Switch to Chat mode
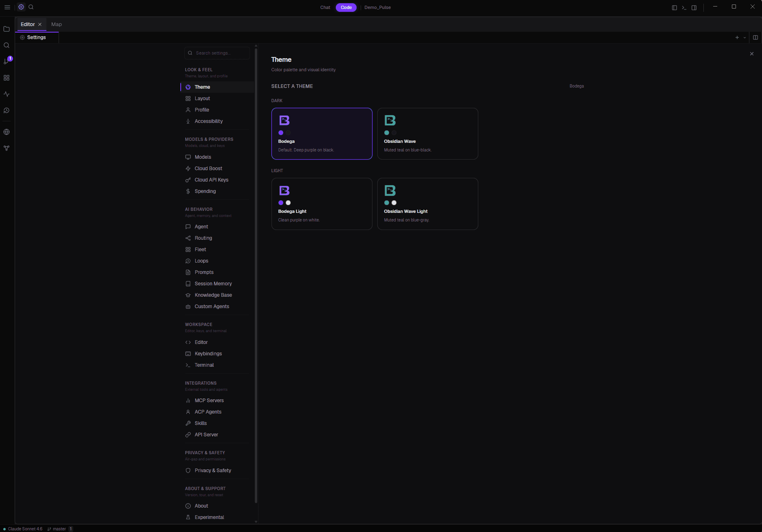The height and width of the screenshot is (532, 762). (325, 7)
